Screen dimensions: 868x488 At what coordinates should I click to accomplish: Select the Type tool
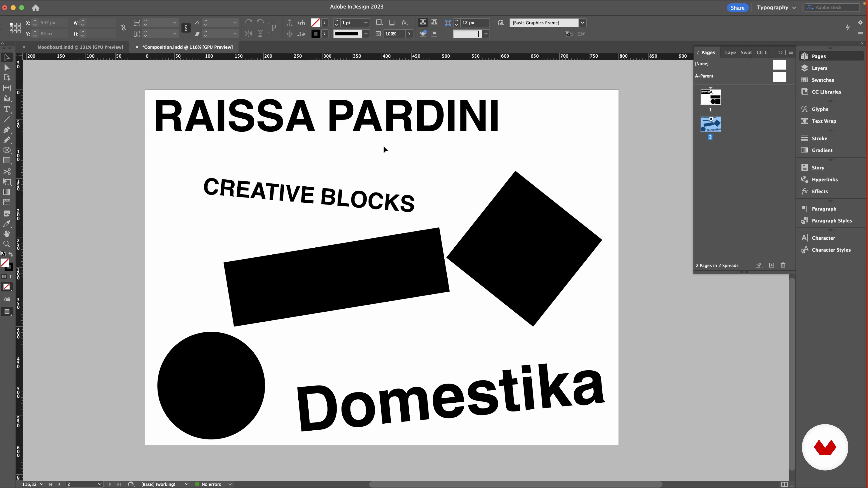(x=6, y=109)
